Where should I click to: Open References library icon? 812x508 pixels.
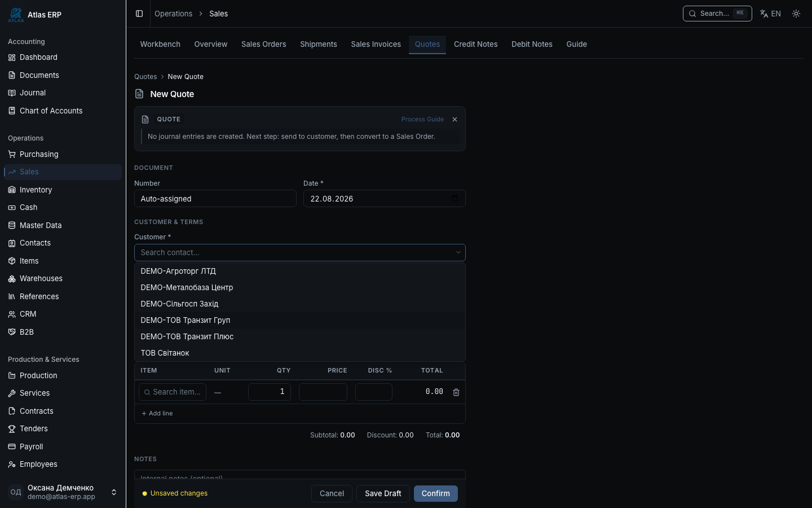[x=12, y=296]
